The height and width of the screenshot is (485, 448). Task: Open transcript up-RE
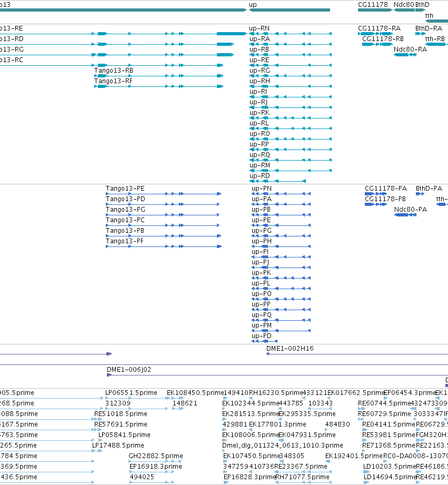259,60
